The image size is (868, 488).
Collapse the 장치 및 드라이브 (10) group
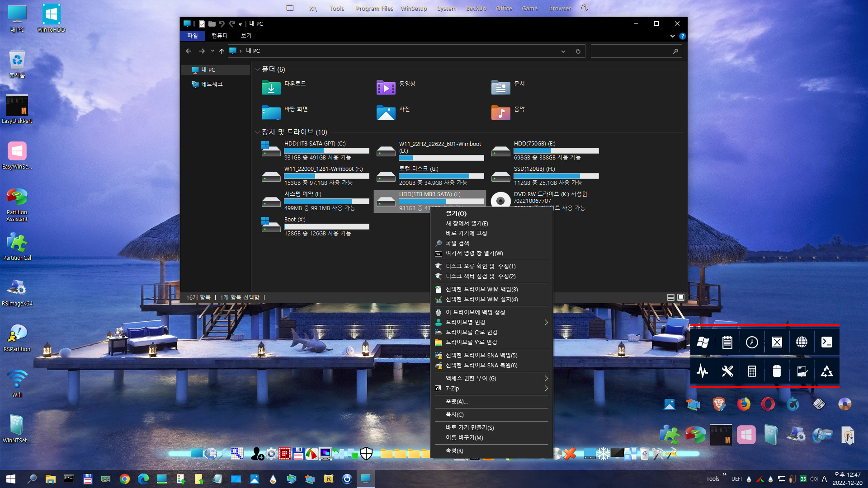(x=257, y=132)
